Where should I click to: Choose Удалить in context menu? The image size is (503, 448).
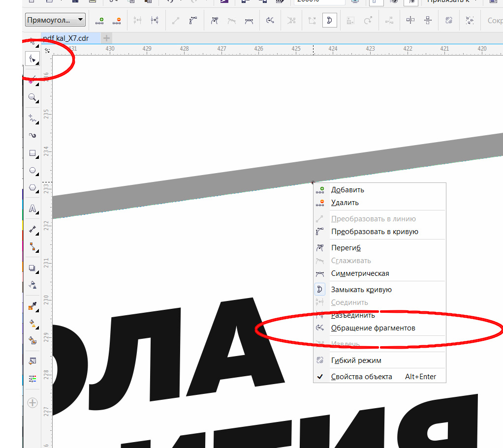379,203
